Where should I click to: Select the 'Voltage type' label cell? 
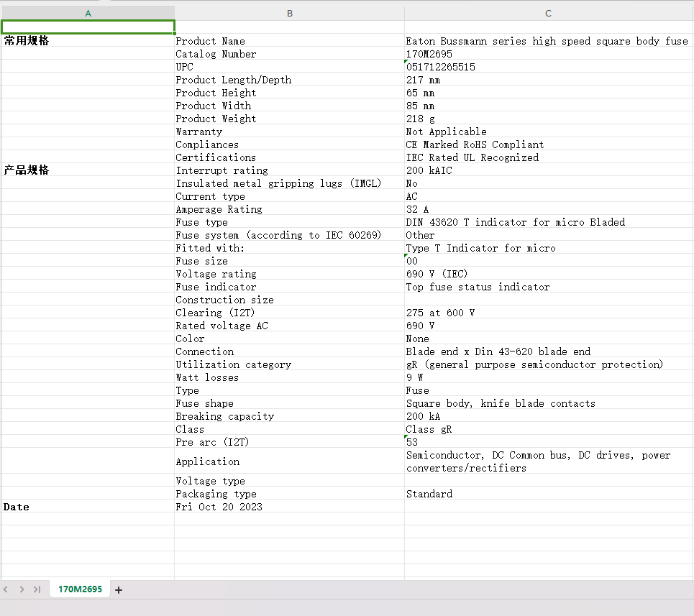point(289,481)
